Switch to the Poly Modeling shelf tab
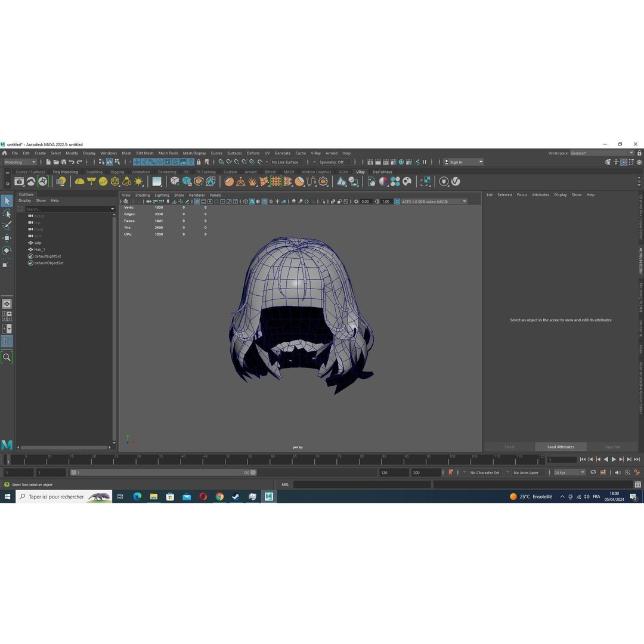Screen dimensions: 644x644 point(66,172)
